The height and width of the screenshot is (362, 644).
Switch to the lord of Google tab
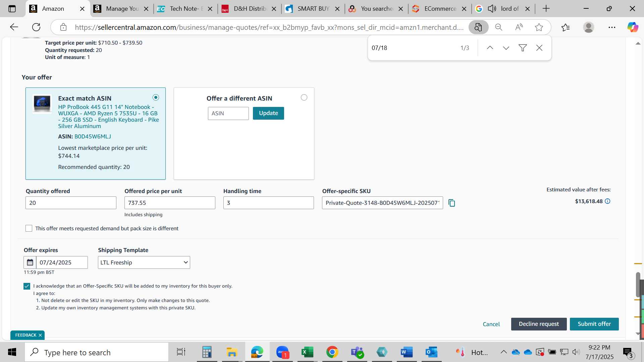(504, 9)
